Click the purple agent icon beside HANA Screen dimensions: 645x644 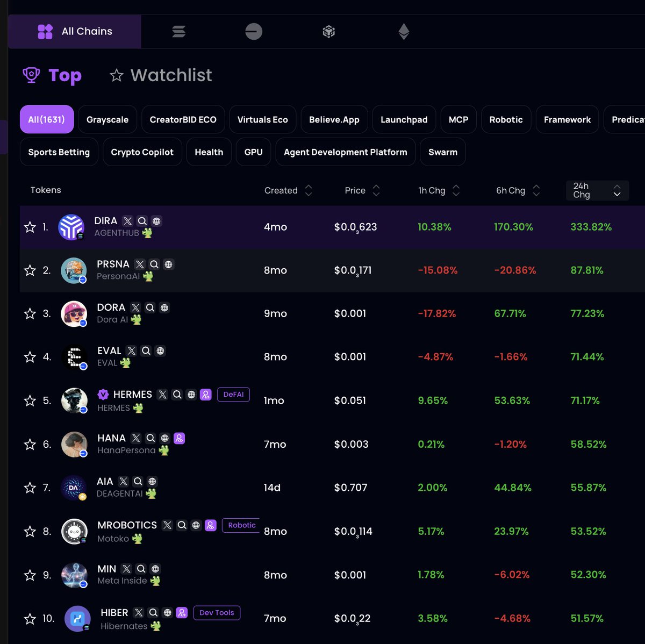coord(180,438)
